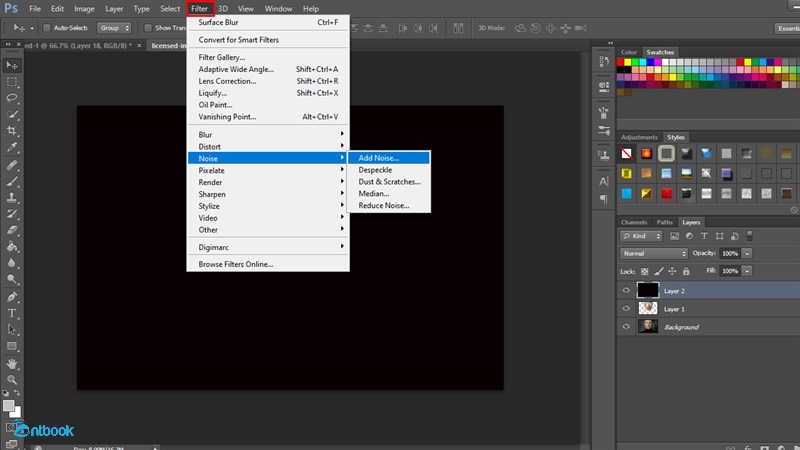Pick the red swatch in Swatches

620,62
